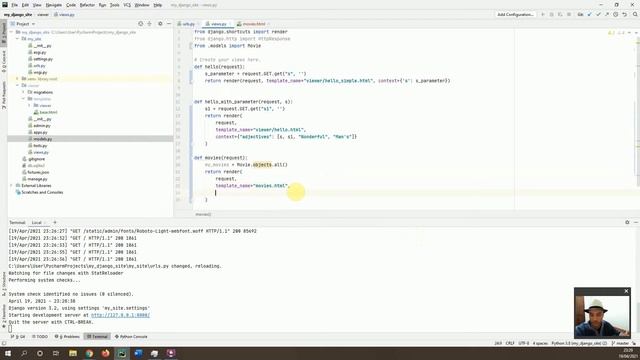
Task: Open Project panel settings gear
Action: [x=160, y=24]
